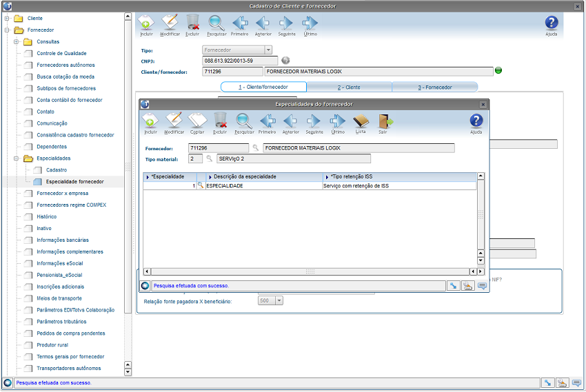Click zoom magnifier in Especialidade grid cell

(201, 185)
